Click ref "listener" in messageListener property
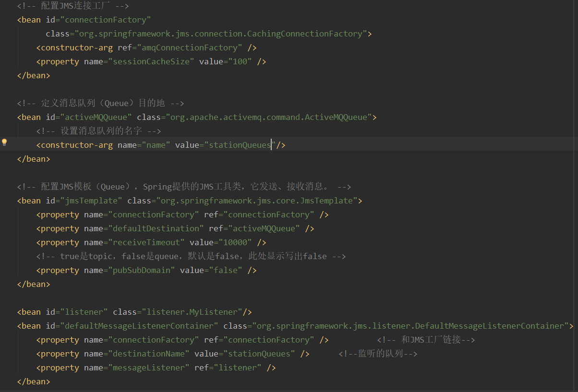This screenshot has width=578, height=392. pyautogui.click(x=238, y=368)
